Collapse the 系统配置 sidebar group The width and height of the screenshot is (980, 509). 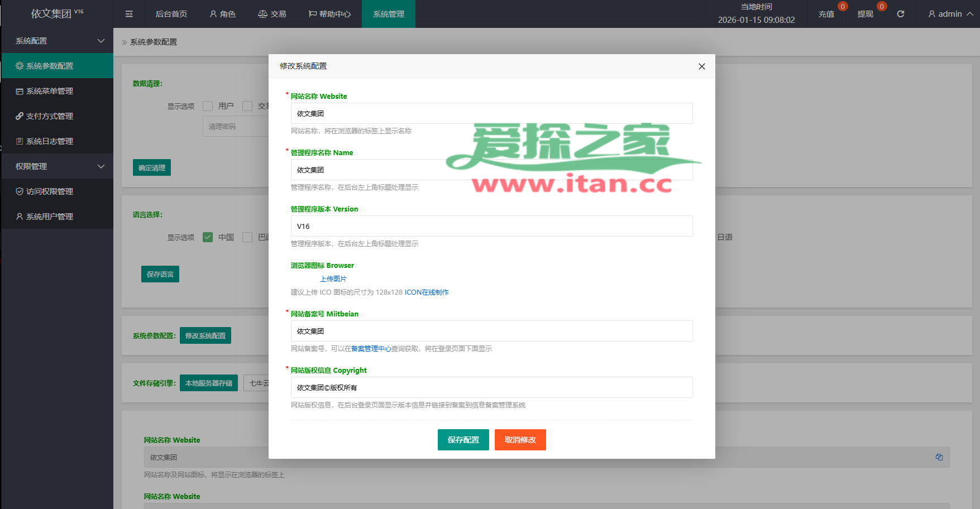pos(101,41)
